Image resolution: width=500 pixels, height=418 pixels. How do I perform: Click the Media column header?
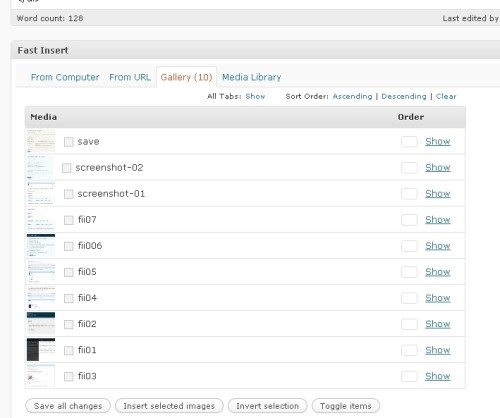[x=44, y=117]
